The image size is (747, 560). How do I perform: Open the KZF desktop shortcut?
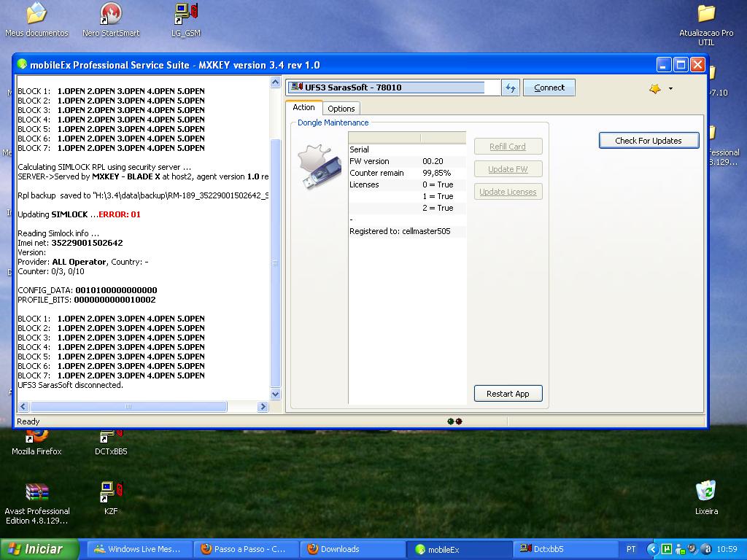click(111, 492)
